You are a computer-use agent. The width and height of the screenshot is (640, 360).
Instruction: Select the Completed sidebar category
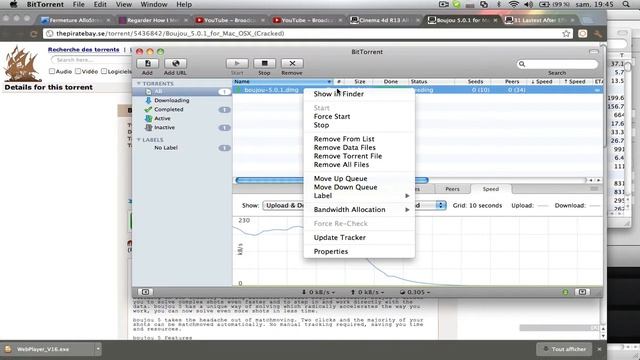(169, 109)
